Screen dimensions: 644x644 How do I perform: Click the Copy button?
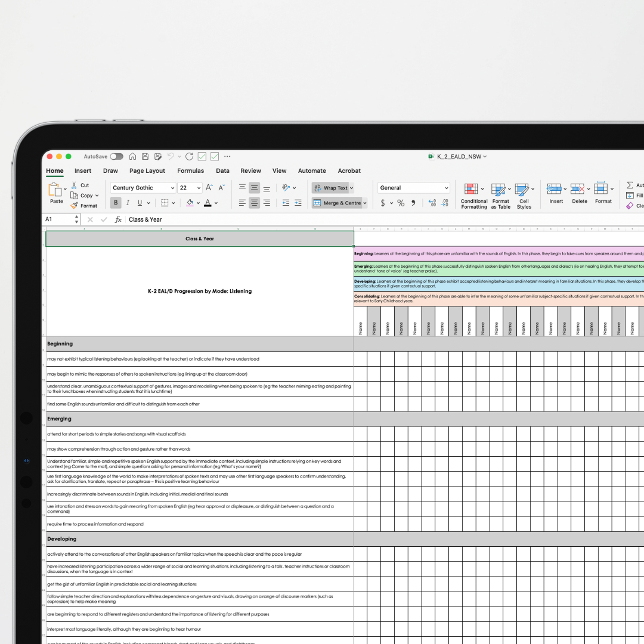[x=86, y=195]
